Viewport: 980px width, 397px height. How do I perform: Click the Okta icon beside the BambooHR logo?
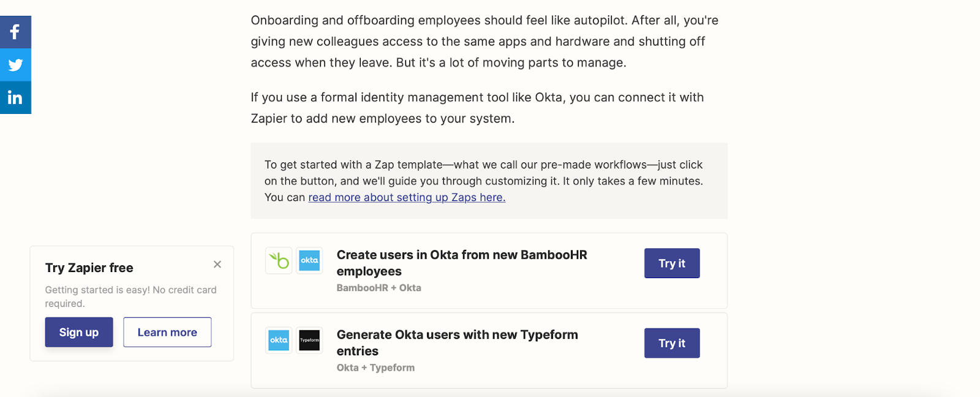tap(309, 260)
